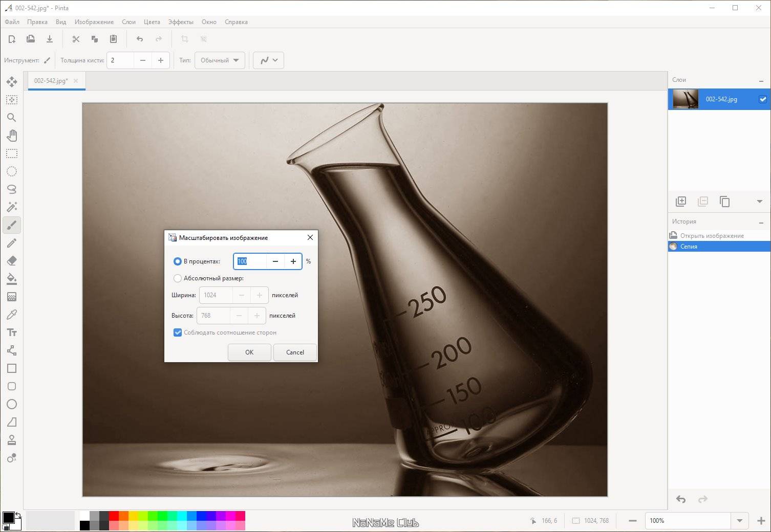Select the Magic Wand tool

(12, 207)
